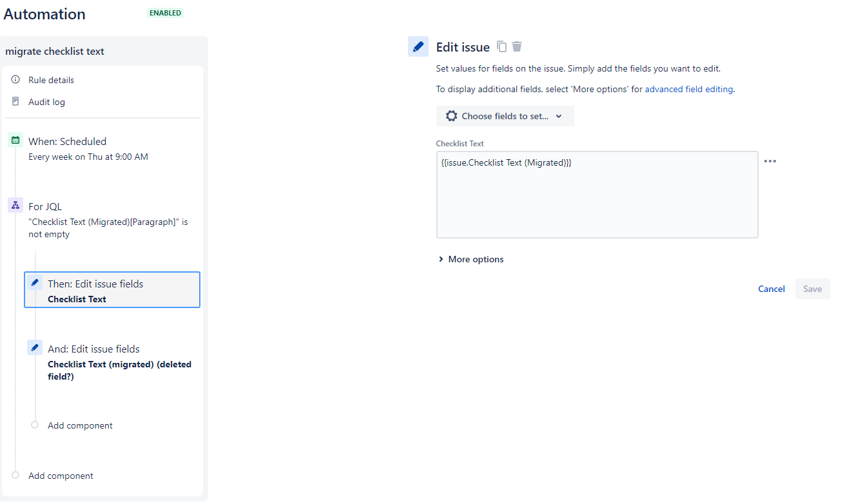Click the inner Add component under branch
The height and width of the screenshot is (504, 852).
(80, 425)
